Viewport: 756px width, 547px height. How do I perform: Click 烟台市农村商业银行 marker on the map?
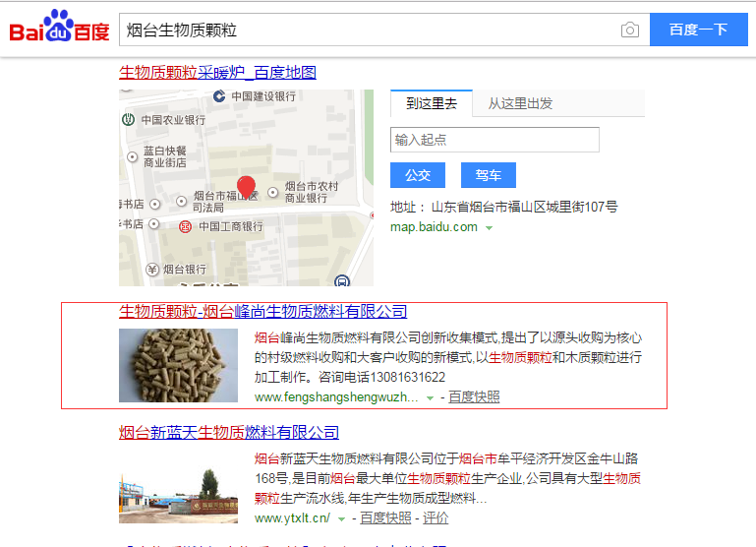[273, 192]
